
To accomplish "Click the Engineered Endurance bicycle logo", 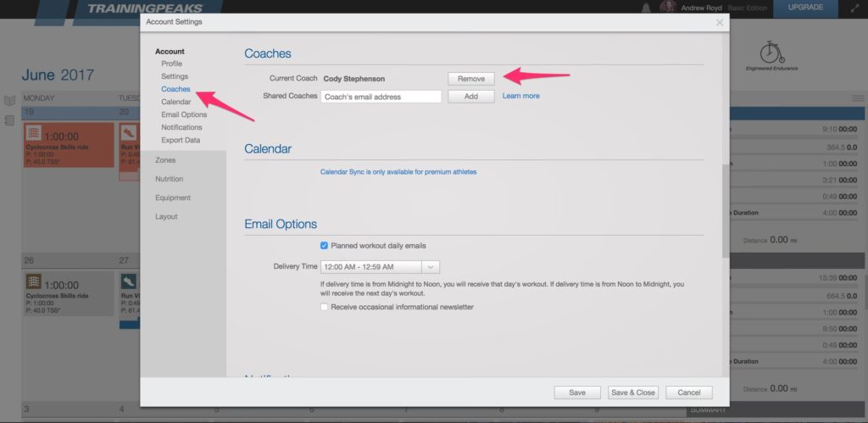I will click(x=771, y=56).
